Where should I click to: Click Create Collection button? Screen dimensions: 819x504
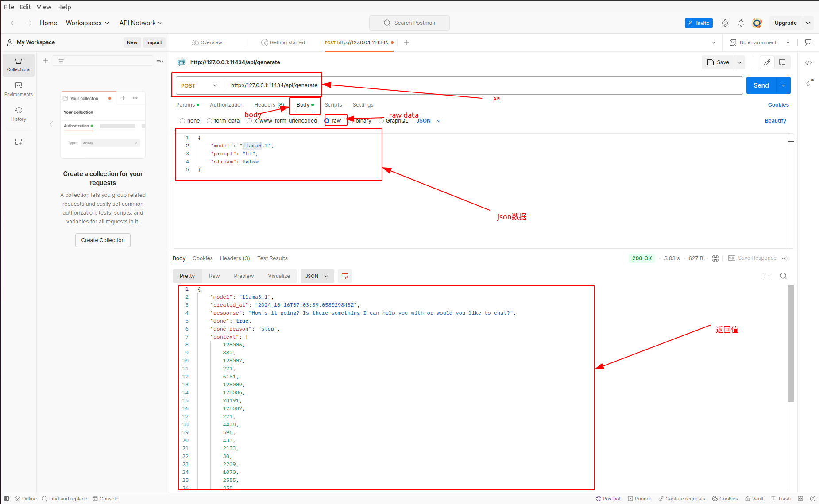point(103,240)
